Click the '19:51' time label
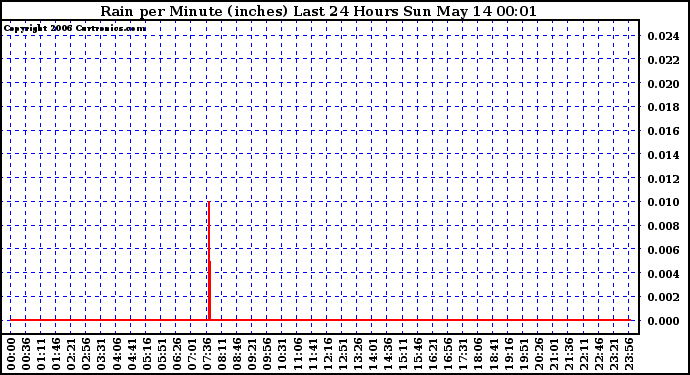 (523, 354)
